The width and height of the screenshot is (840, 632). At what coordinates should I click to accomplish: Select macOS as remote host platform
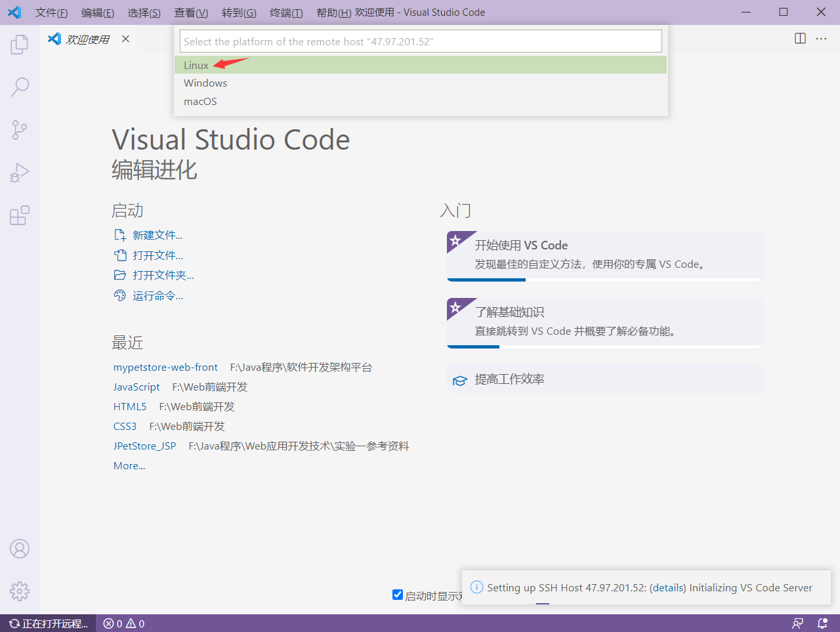pyautogui.click(x=421, y=101)
